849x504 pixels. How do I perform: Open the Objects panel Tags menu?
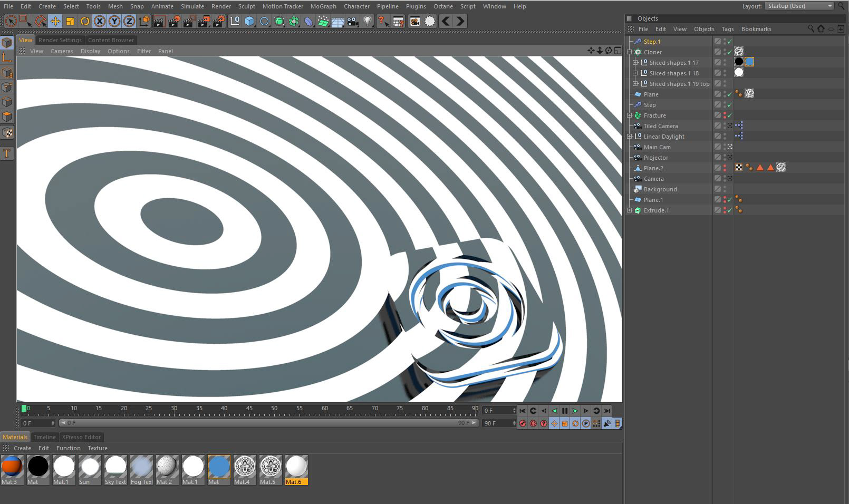coord(728,29)
